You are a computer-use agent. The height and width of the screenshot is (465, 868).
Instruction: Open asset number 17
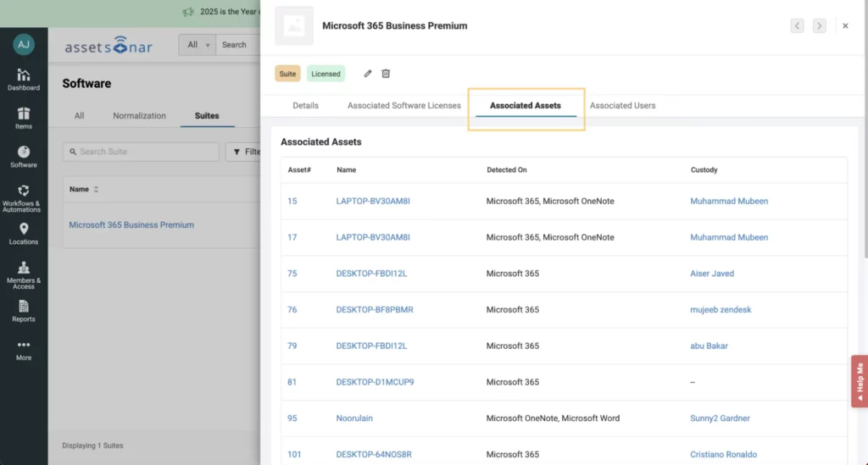[292, 237]
